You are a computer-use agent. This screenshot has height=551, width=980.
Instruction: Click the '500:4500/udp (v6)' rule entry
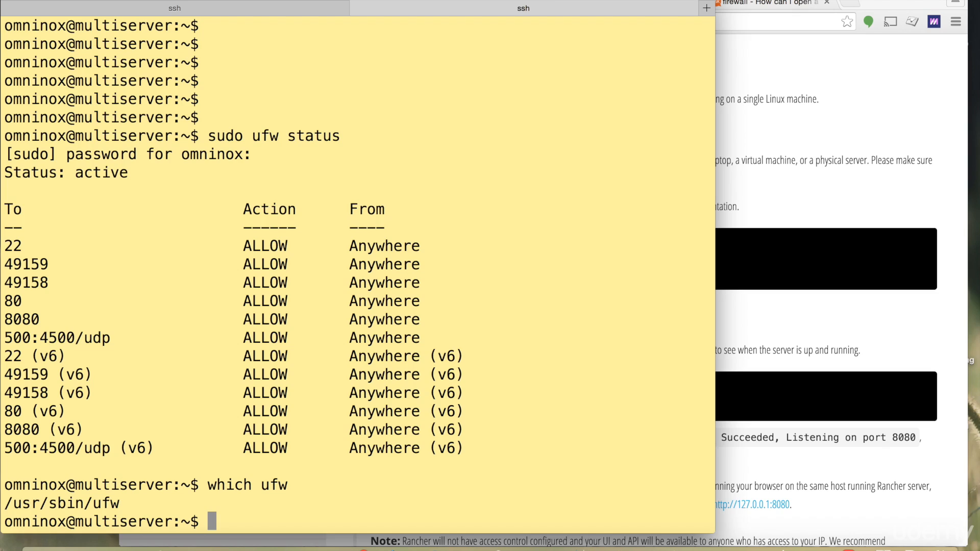click(79, 448)
